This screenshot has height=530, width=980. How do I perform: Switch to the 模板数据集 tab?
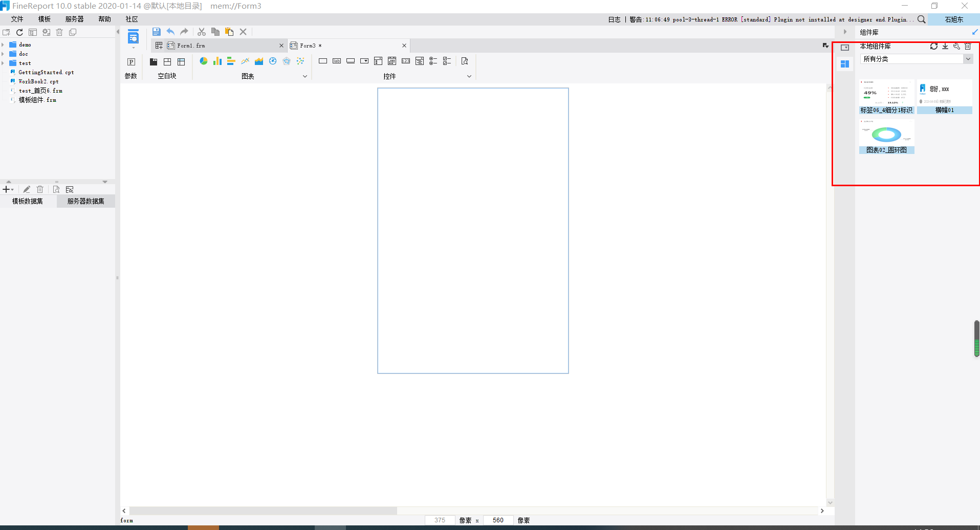[28, 201]
